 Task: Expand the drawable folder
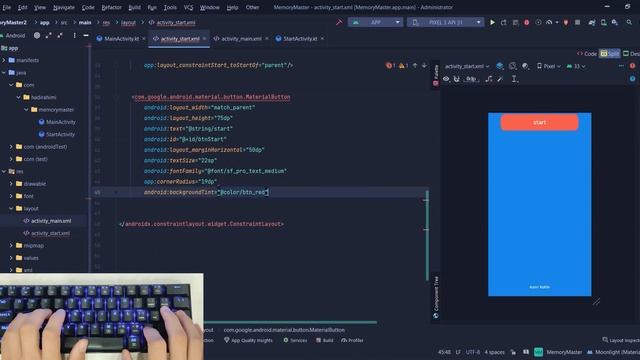click(11, 184)
